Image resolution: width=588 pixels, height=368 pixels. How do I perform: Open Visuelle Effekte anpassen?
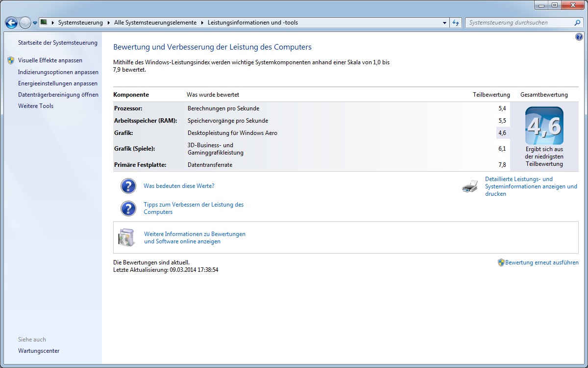(x=50, y=60)
